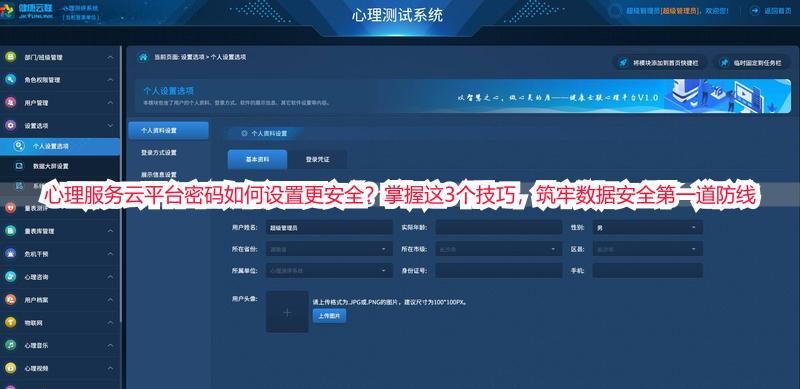Switch to the 基本资料 tab
800x389 pixels.
(x=257, y=159)
